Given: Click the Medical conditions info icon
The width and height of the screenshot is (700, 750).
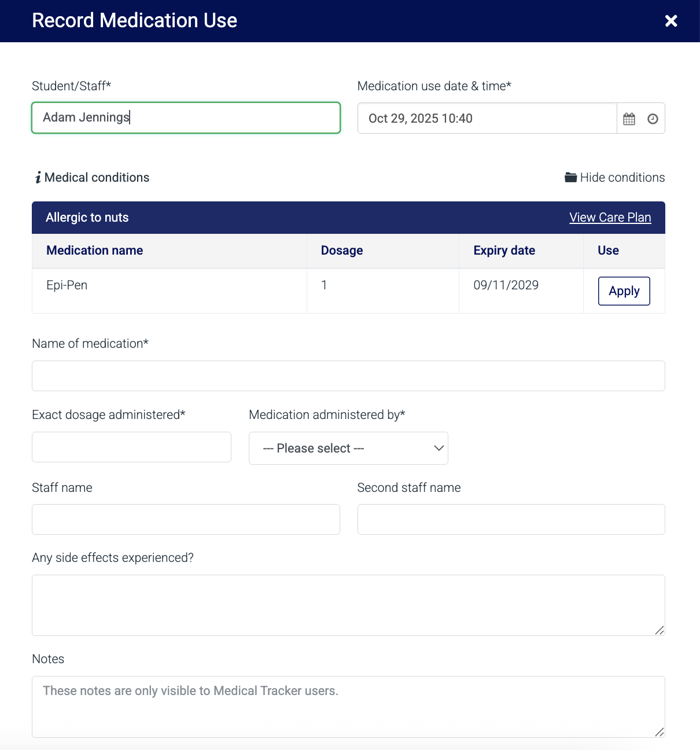Looking at the screenshot, I should (x=38, y=178).
